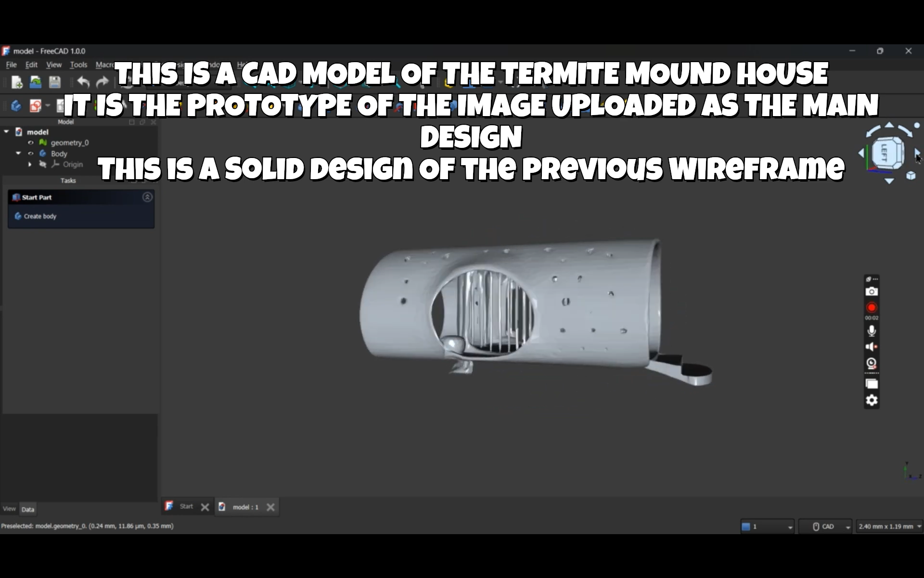Click the screenshot camera icon in recorder

coord(872,292)
